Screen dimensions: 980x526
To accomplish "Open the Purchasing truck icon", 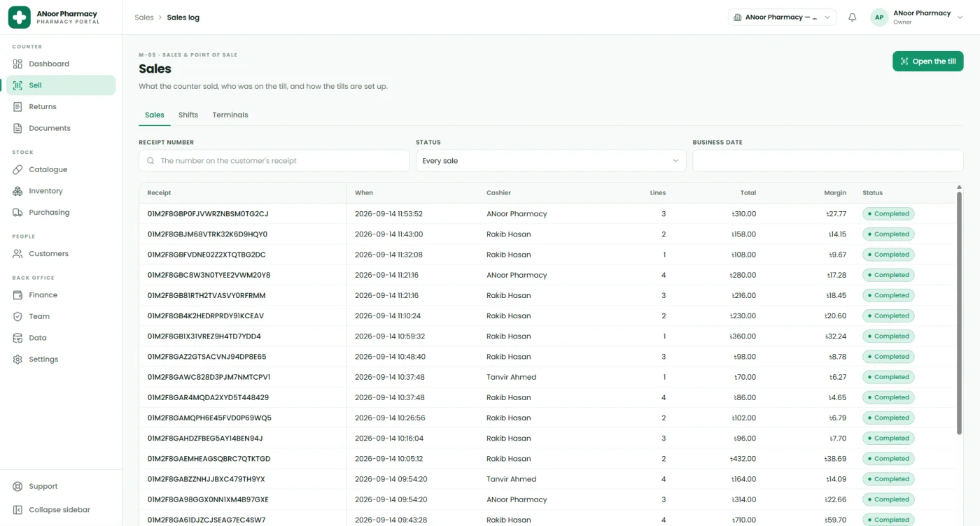I will 17,213.
